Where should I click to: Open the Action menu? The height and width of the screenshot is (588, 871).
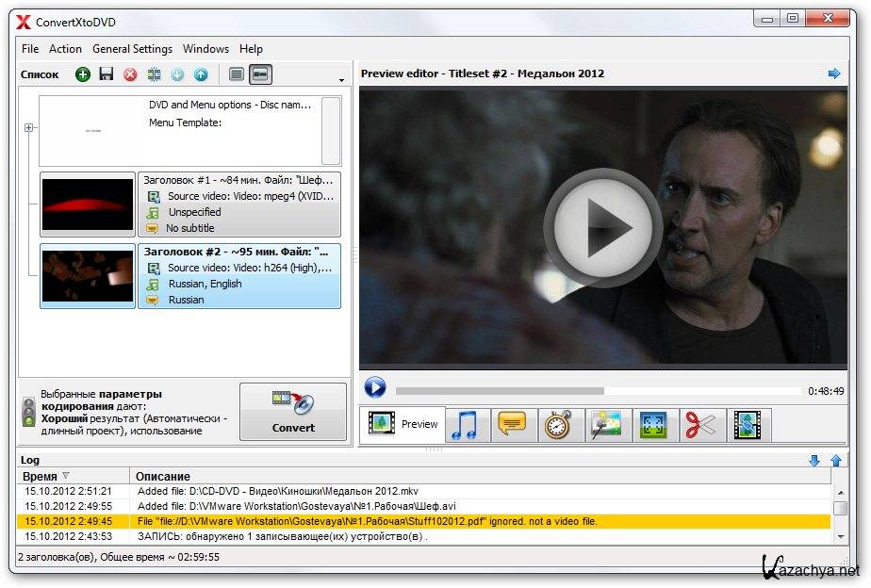[x=65, y=49]
